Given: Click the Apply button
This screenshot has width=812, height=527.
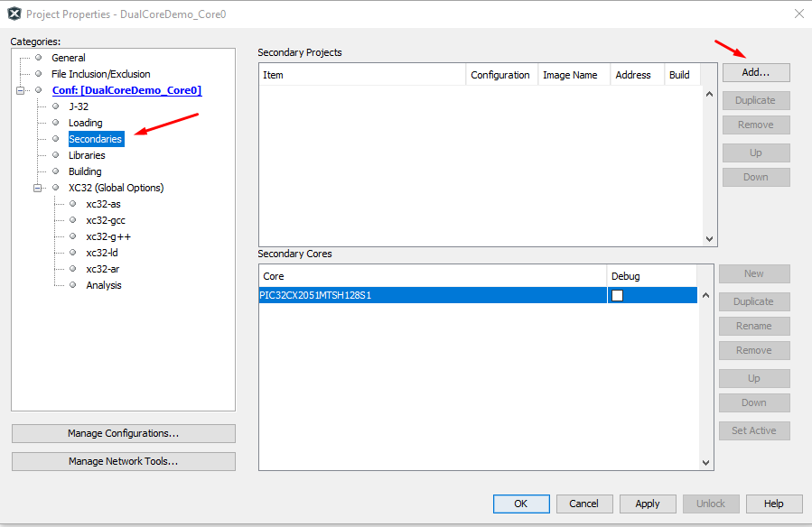Looking at the screenshot, I should (x=647, y=504).
